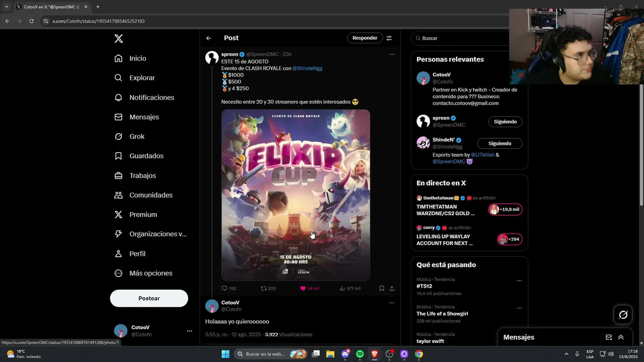Open more options for The Life of a Showgirl
Screen dimensions: 644x362
click(519, 308)
